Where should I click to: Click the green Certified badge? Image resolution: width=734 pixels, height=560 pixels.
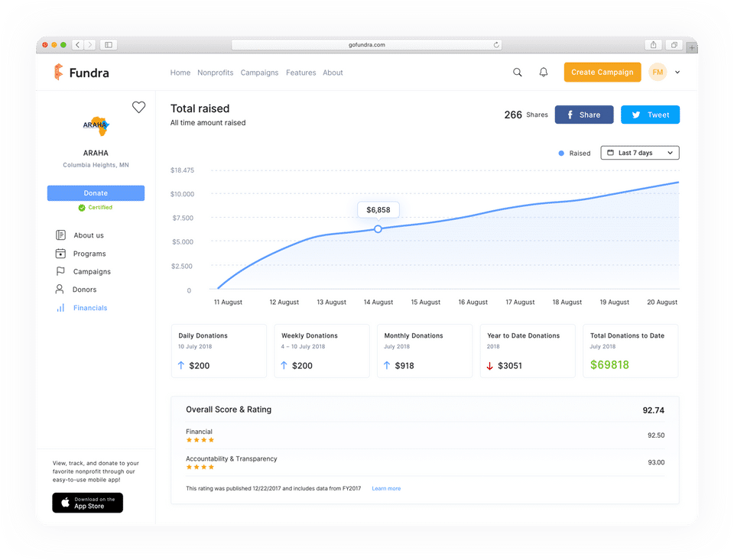pos(96,207)
